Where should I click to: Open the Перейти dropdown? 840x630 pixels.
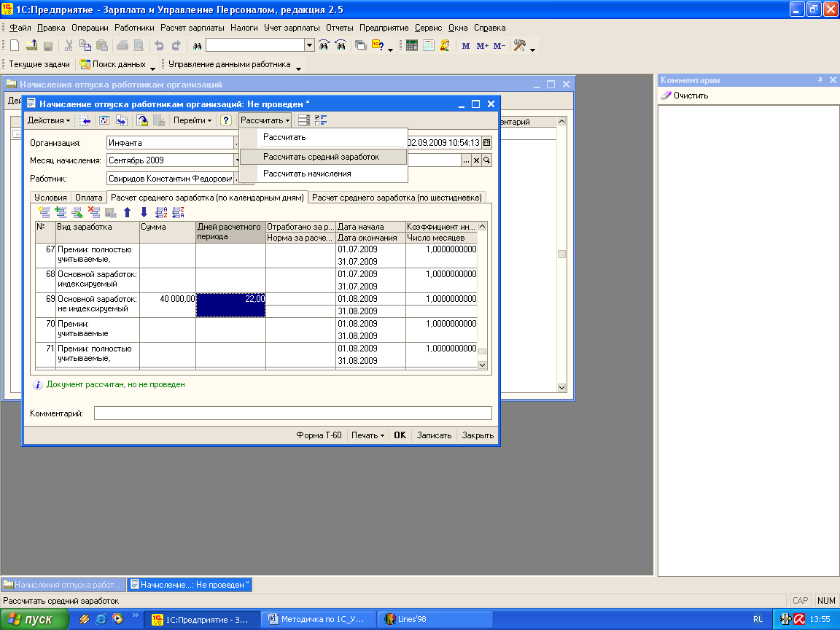pyautogui.click(x=192, y=120)
